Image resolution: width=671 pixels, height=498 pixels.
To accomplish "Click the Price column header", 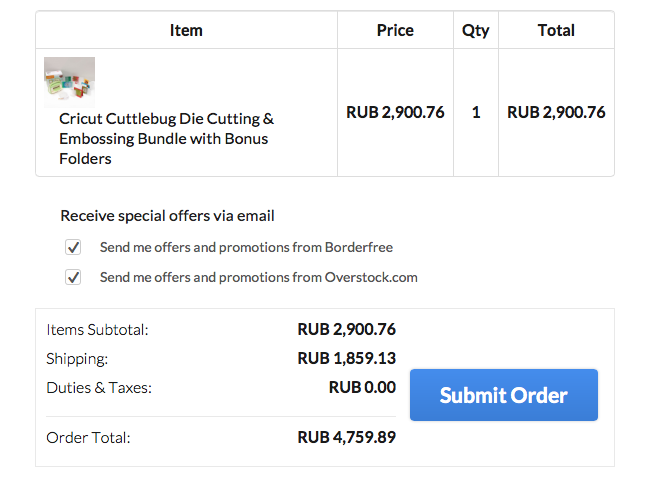I will click(395, 30).
